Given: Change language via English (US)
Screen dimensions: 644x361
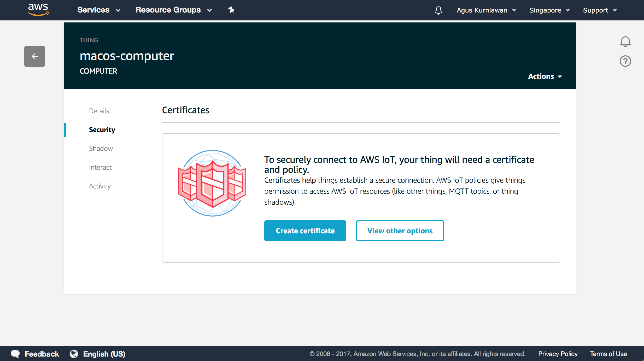Looking at the screenshot, I should (104, 354).
